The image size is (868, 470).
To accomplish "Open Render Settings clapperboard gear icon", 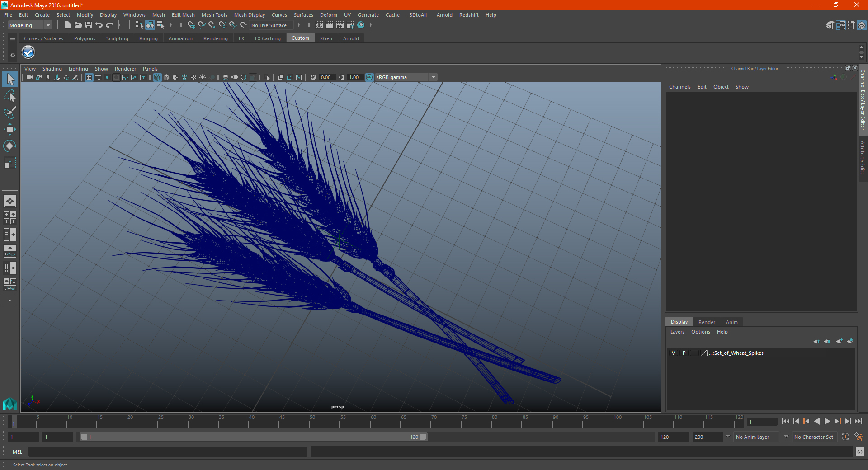I will (x=350, y=25).
